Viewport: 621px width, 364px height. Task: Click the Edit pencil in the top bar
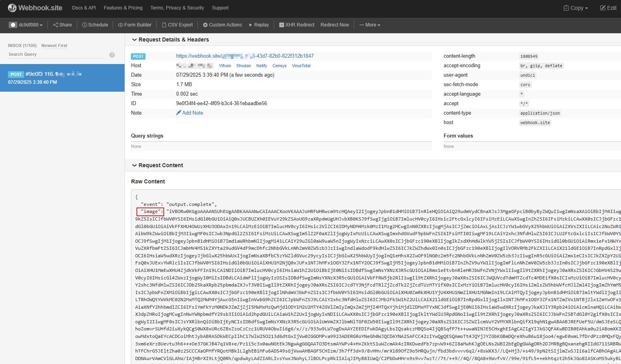pyautogui.click(x=608, y=8)
